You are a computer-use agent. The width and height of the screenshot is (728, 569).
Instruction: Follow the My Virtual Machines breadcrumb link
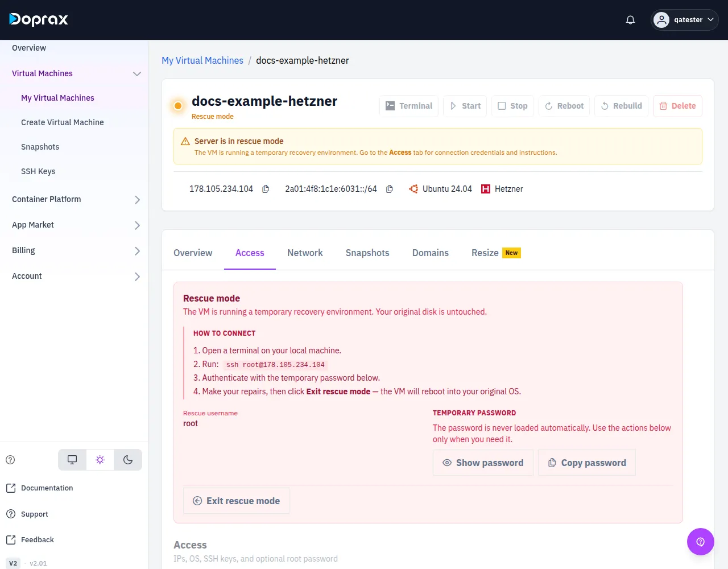click(202, 60)
